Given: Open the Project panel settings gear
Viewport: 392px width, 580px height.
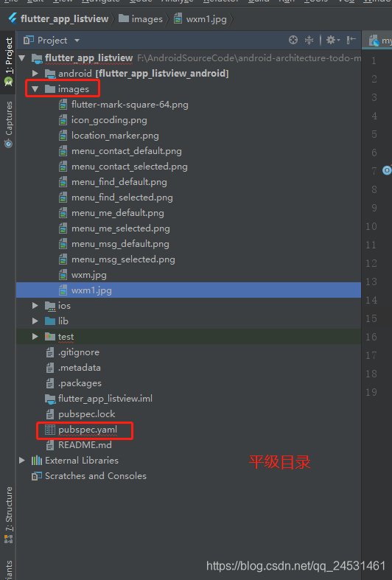Looking at the screenshot, I should tap(333, 40).
